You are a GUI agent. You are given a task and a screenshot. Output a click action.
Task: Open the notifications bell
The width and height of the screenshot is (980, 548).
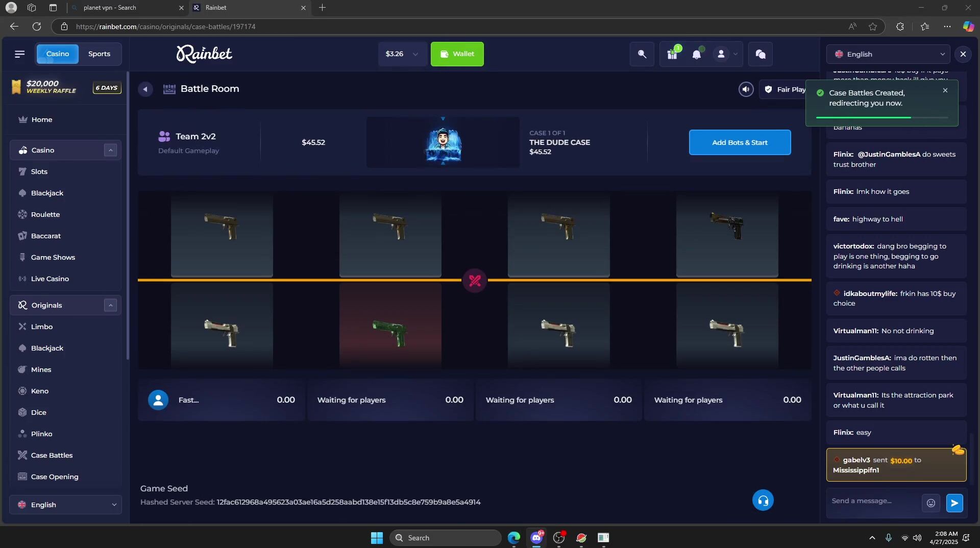pos(697,54)
